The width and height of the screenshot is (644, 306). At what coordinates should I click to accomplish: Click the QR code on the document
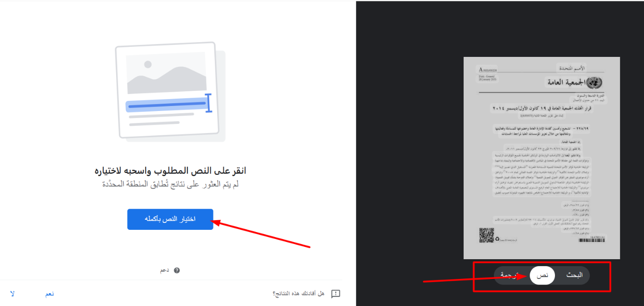tap(486, 235)
